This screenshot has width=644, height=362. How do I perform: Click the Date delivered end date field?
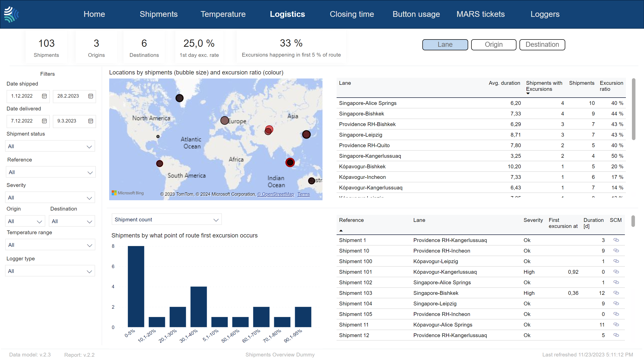tap(74, 121)
